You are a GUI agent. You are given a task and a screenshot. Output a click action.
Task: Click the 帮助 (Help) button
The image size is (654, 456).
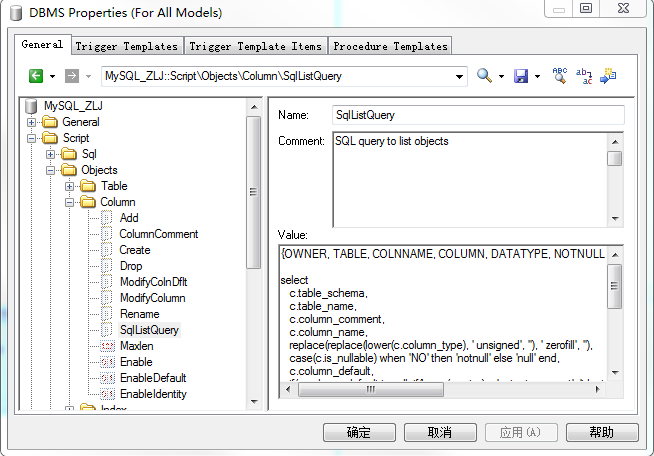602,433
